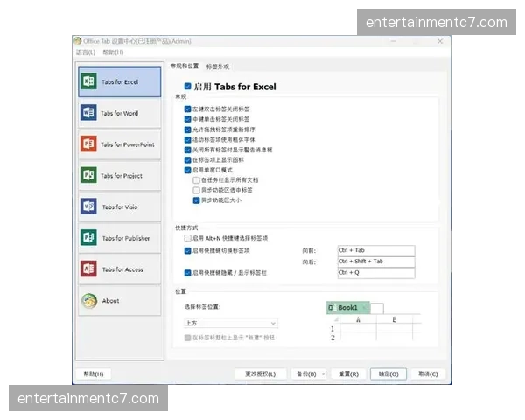Open the 语言(L) menu

click(x=86, y=52)
